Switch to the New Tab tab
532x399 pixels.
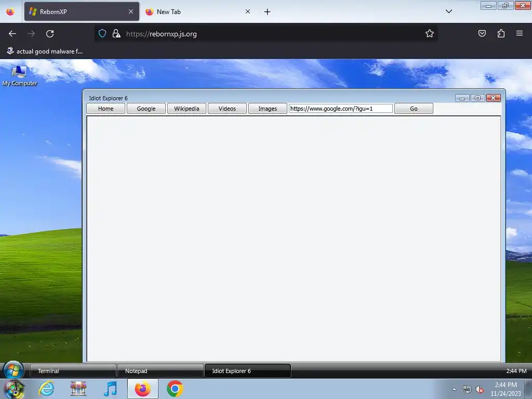(198, 11)
